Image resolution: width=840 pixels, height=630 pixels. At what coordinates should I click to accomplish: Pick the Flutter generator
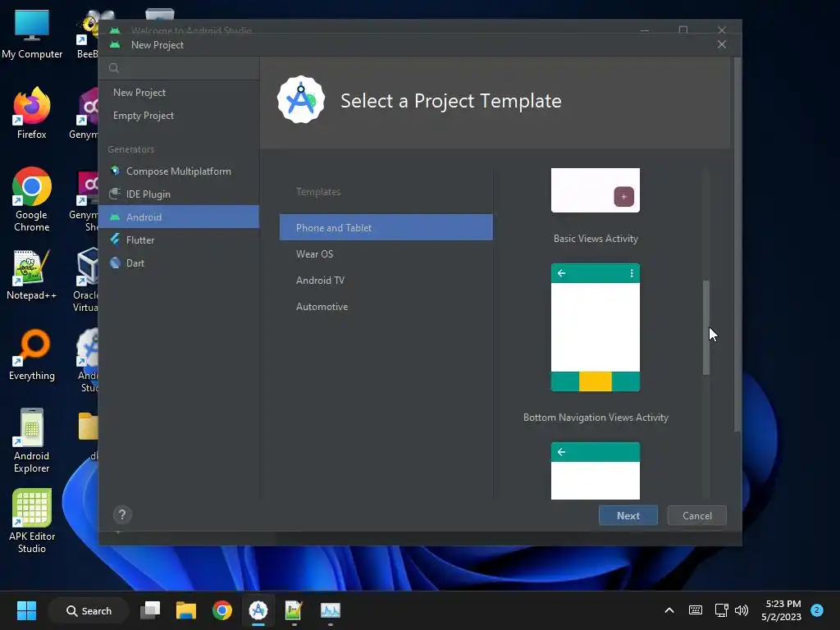point(178,240)
